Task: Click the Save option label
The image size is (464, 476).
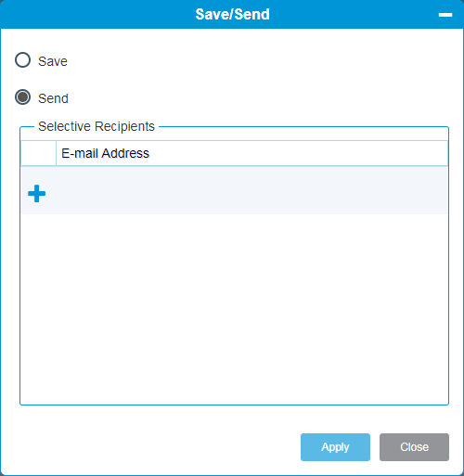Action: click(x=53, y=61)
